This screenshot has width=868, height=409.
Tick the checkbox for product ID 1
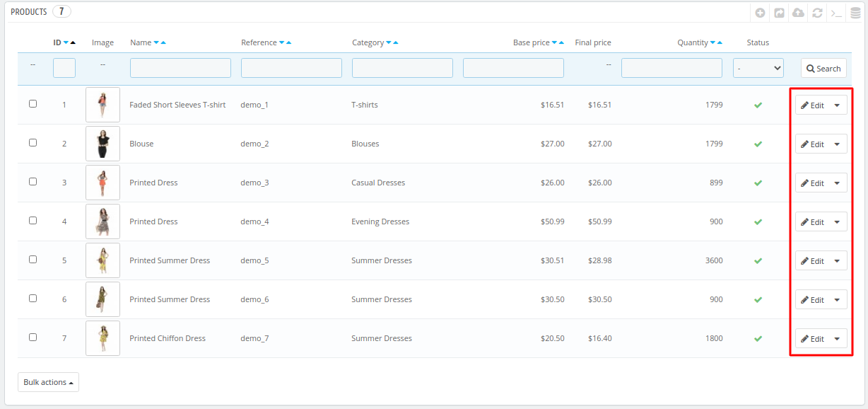[33, 103]
